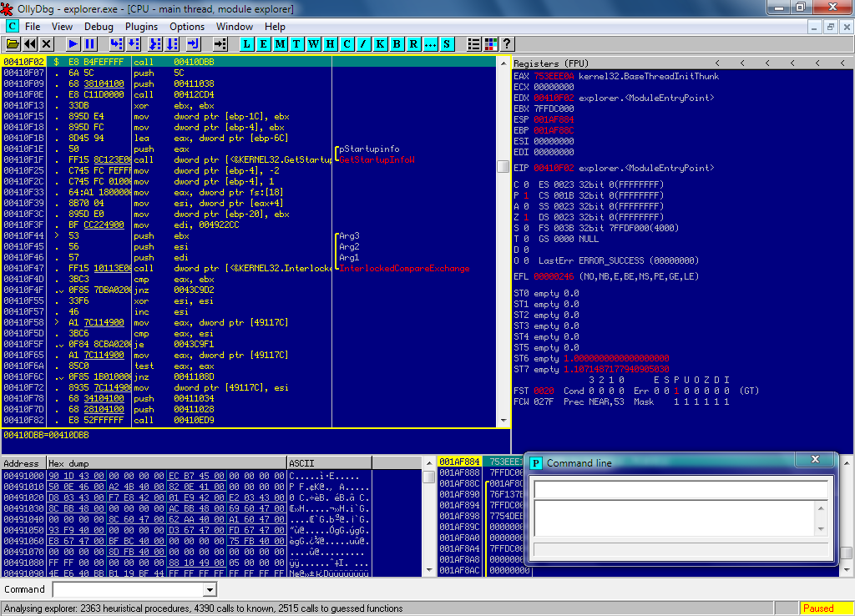Click the Command input field at bottom
This screenshot has width=855, height=616.
(129, 589)
